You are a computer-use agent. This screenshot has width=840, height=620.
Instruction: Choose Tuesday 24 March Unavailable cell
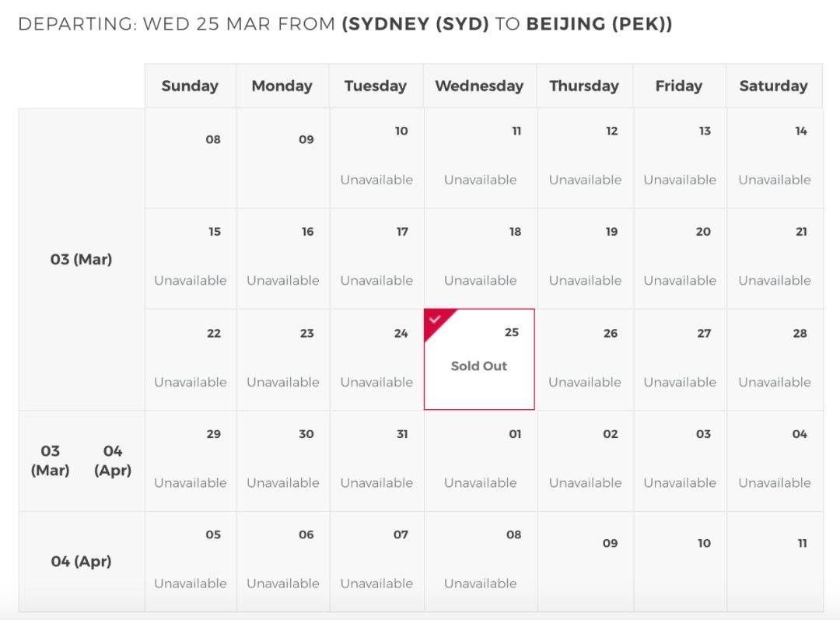click(x=376, y=359)
